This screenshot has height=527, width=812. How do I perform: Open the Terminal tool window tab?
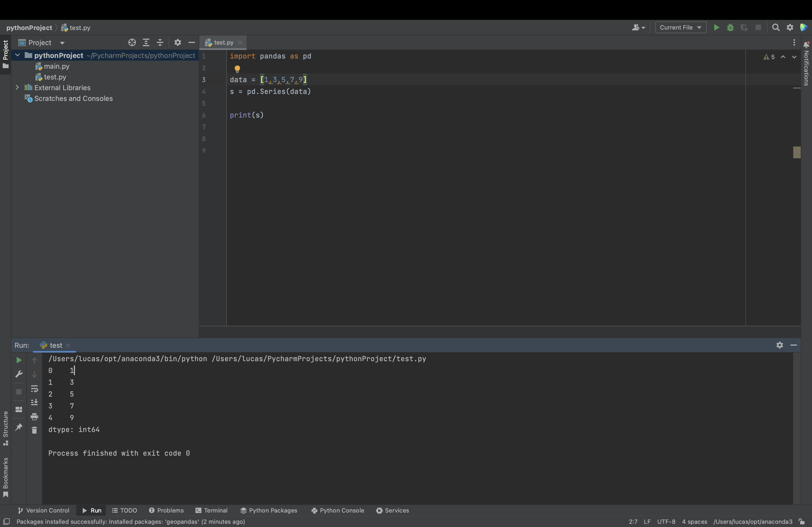point(211,510)
